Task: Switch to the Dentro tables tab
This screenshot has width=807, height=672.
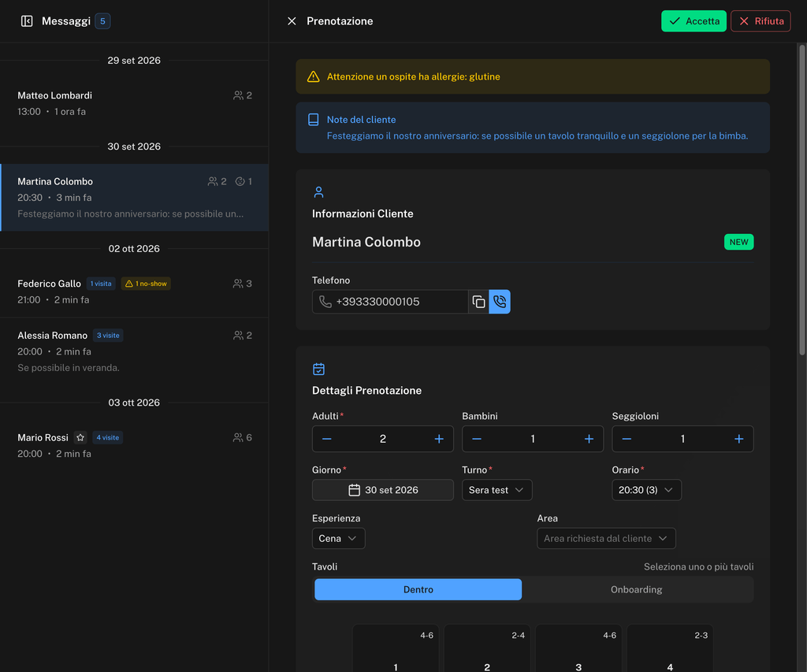Action: tap(418, 589)
